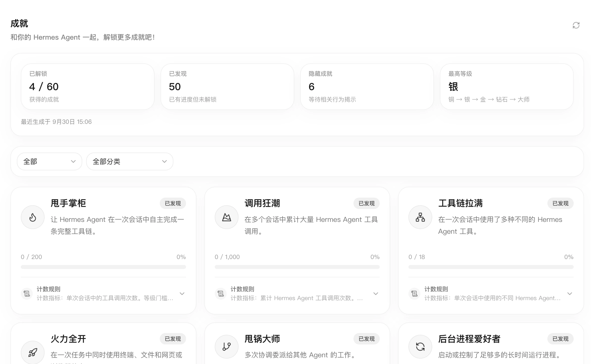Click the 0 / 200 progress count
The width and height of the screenshot is (591, 364).
point(31,257)
